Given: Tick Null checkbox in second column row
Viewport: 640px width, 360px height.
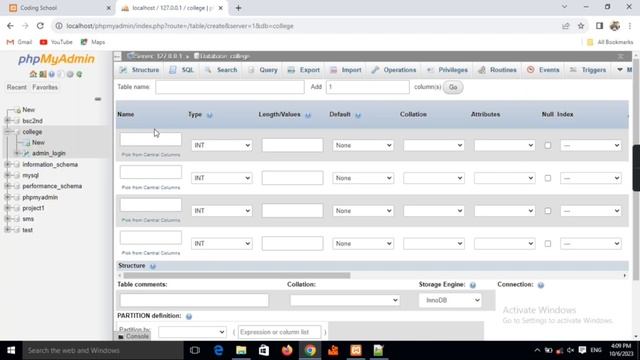Looking at the screenshot, I should tap(548, 178).
